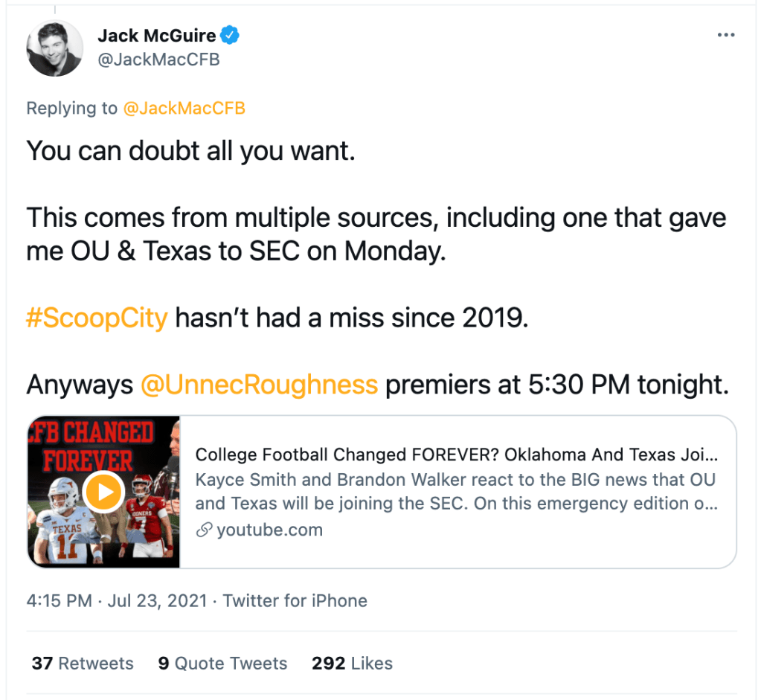Open the College Football Changed FOREVER card title
The image size is (761, 700).
pyautogui.click(x=456, y=455)
